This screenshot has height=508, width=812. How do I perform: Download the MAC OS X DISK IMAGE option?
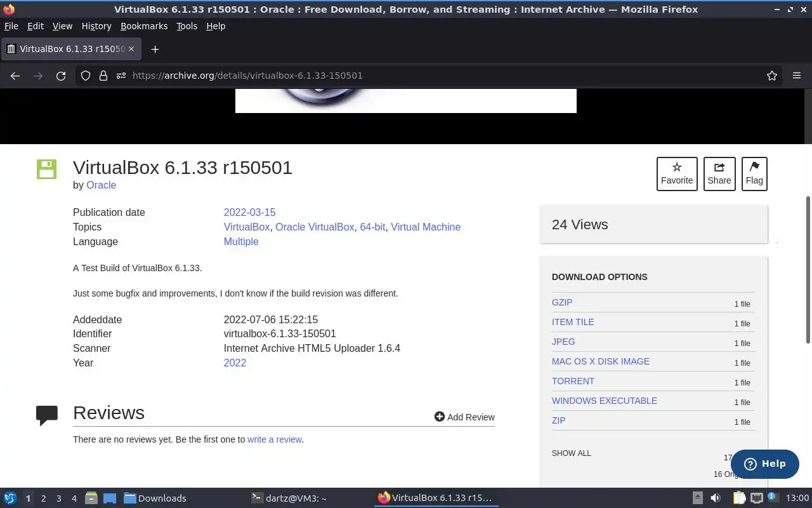pos(601,361)
